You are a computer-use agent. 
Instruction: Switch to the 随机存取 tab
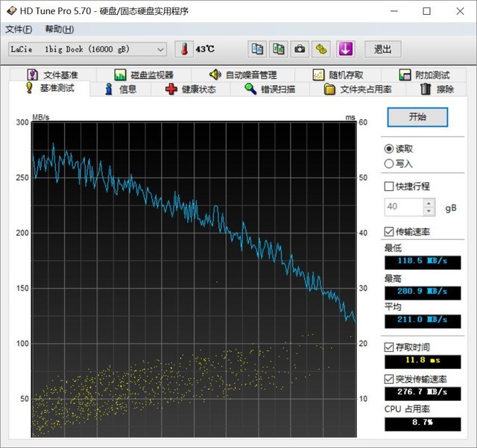tap(338, 75)
